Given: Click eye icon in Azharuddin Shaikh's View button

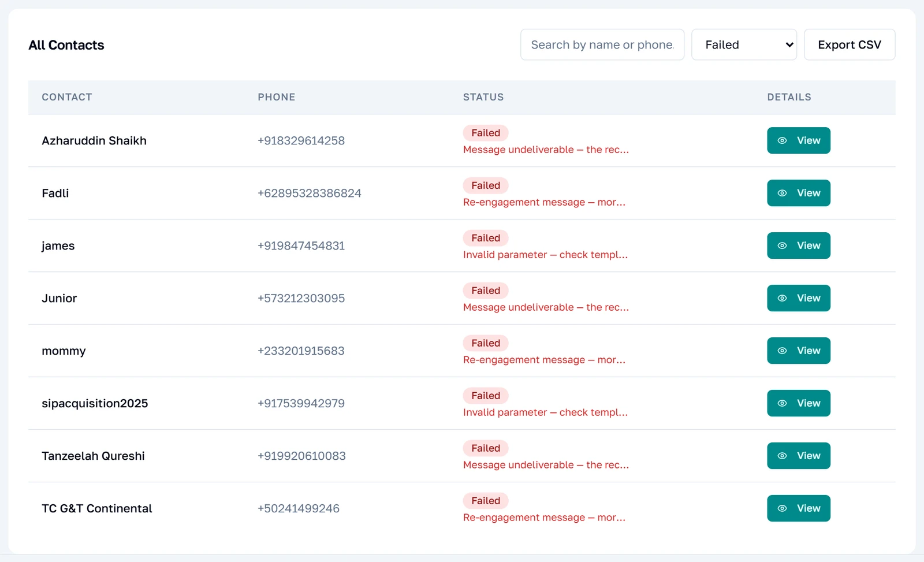Looking at the screenshot, I should tap(782, 140).
